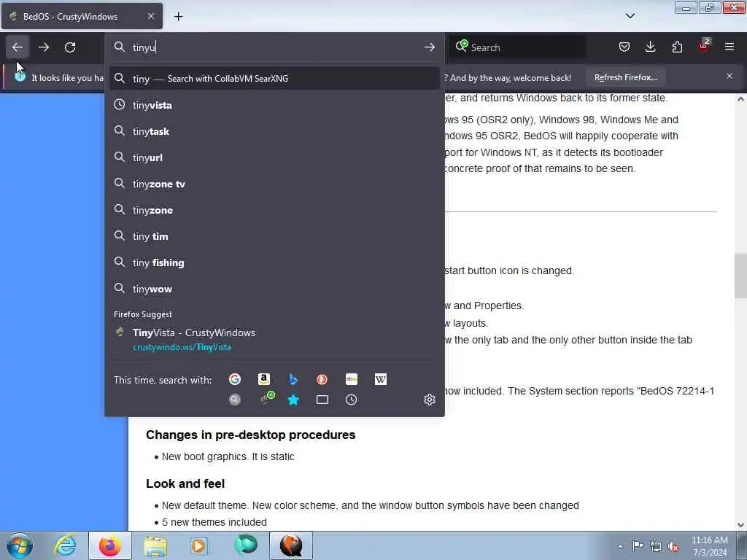Click the network tray icon
Image resolution: width=747 pixels, height=560 pixels.
[x=656, y=546]
